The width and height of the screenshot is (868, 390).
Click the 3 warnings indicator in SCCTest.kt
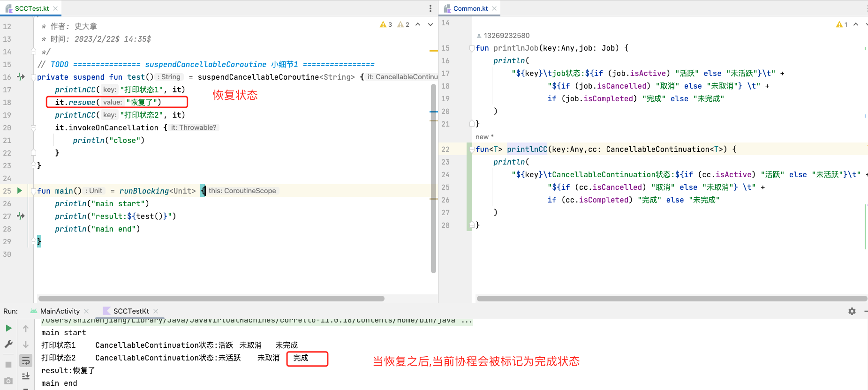click(x=386, y=24)
